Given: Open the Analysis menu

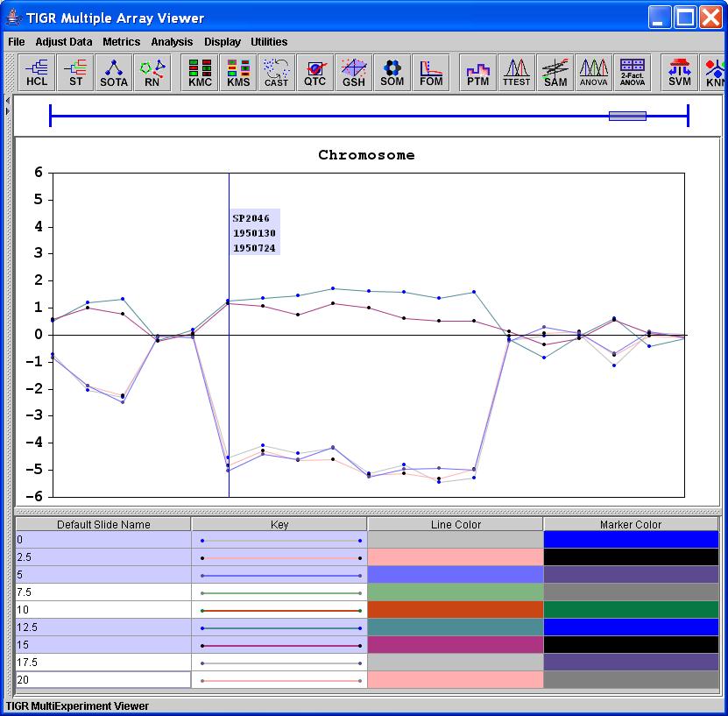Looking at the screenshot, I should [172, 41].
